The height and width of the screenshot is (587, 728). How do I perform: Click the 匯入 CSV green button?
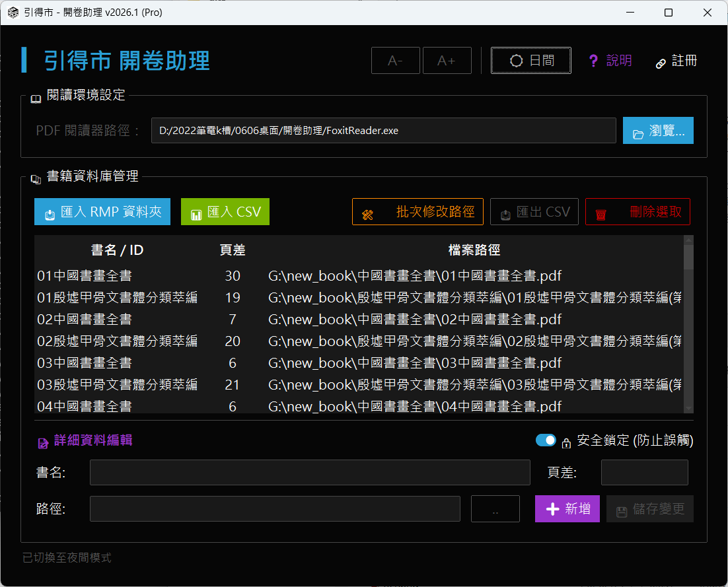click(225, 212)
